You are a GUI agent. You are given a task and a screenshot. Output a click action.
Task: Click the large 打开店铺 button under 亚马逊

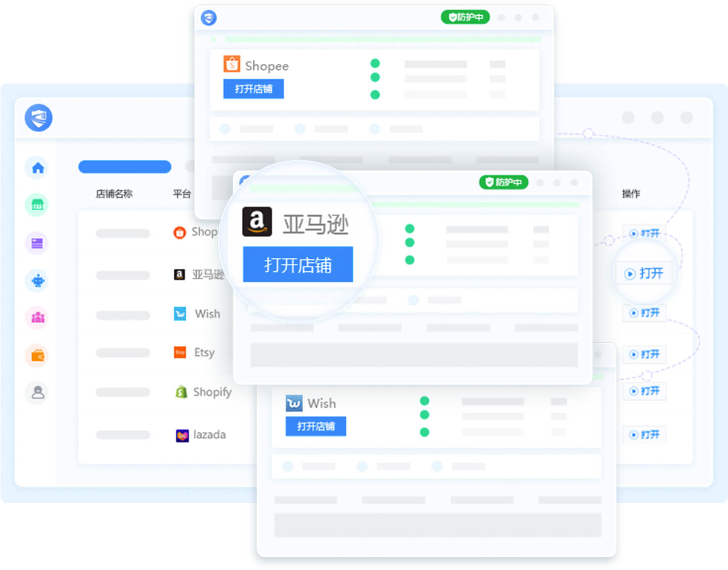(x=298, y=265)
